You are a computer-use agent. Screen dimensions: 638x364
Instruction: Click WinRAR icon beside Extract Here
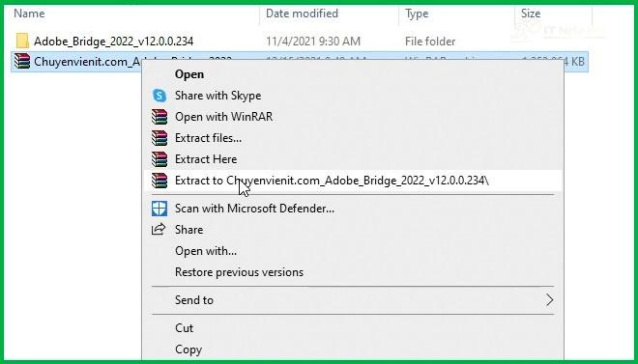159,159
